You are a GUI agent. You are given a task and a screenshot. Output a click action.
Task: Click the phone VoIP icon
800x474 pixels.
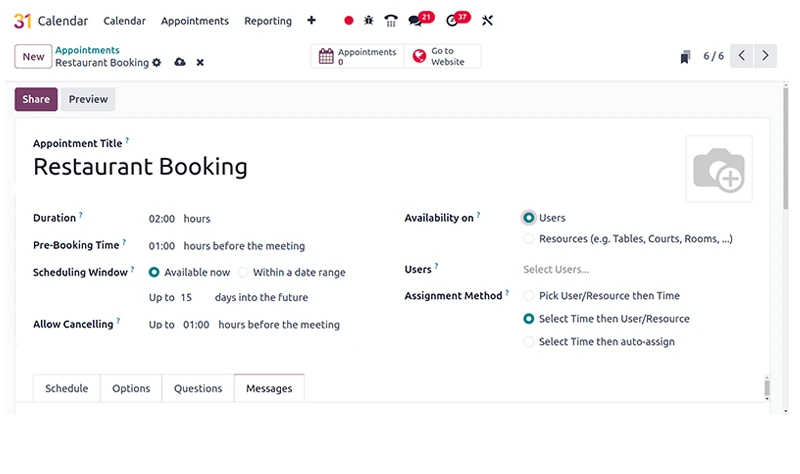pyautogui.click(x=391, y=20)
